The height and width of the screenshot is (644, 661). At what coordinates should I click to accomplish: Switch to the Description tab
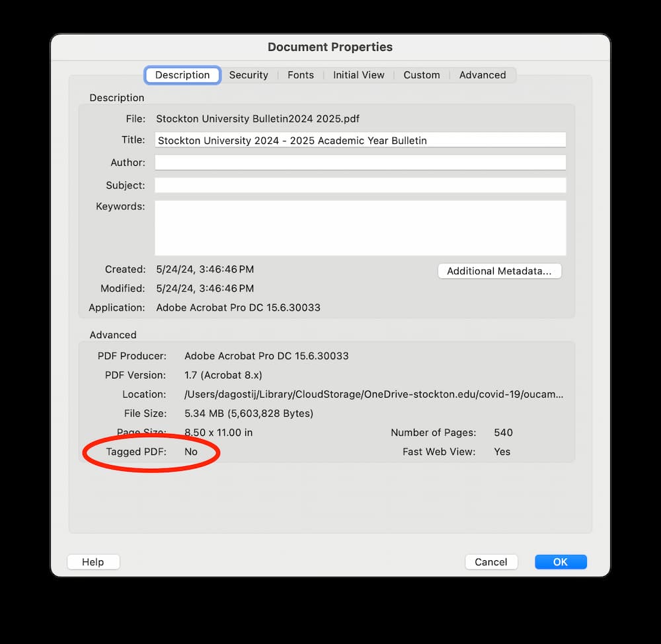(182, 75)
